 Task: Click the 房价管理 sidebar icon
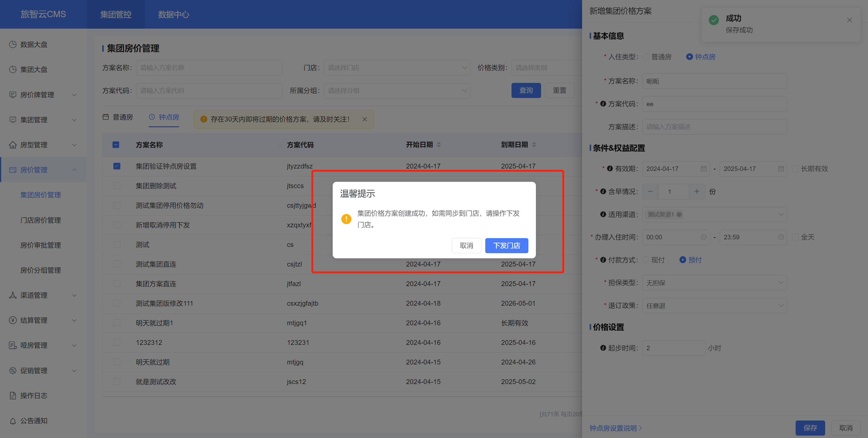click(13, 170)
